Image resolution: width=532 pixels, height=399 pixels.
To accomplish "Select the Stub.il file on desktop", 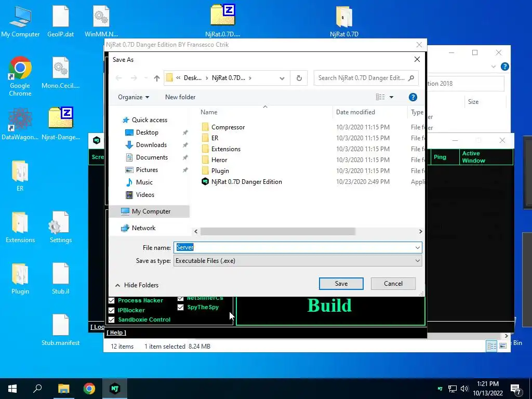I will (61, 278).
